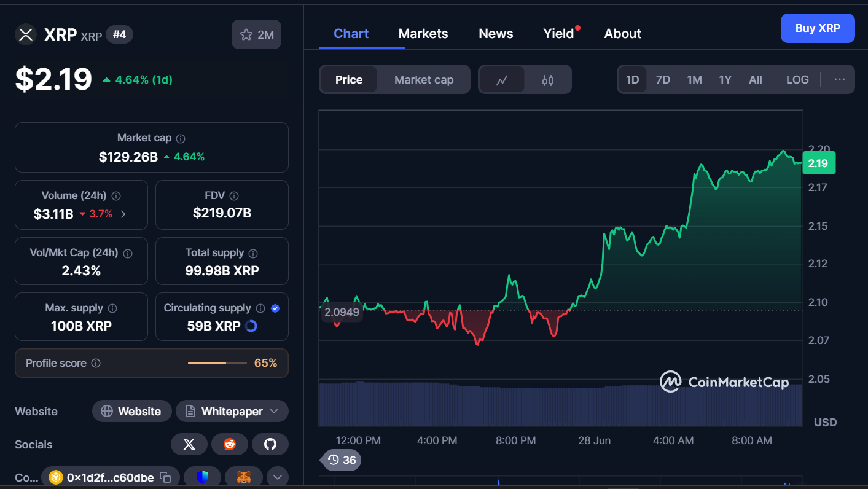Image resolution: width=868 pixels, height=489 pixels.
Task: Click the 99.98B XRP total supply value
Action: 222,270
